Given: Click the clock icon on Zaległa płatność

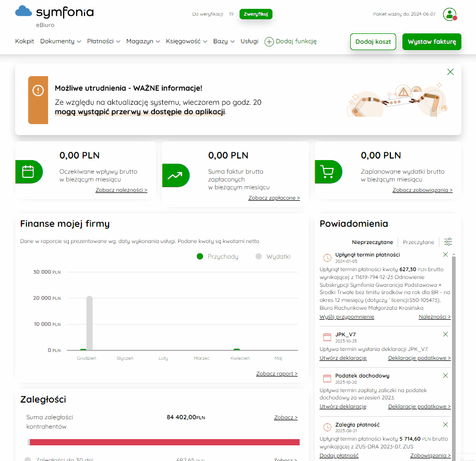Looking at the screenshot, I should [327, 427].
